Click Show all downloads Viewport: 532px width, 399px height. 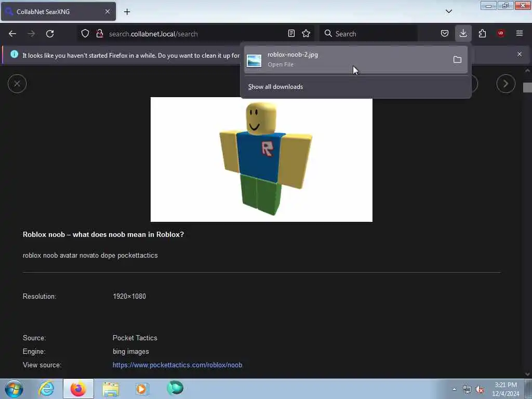coord(275,87)
